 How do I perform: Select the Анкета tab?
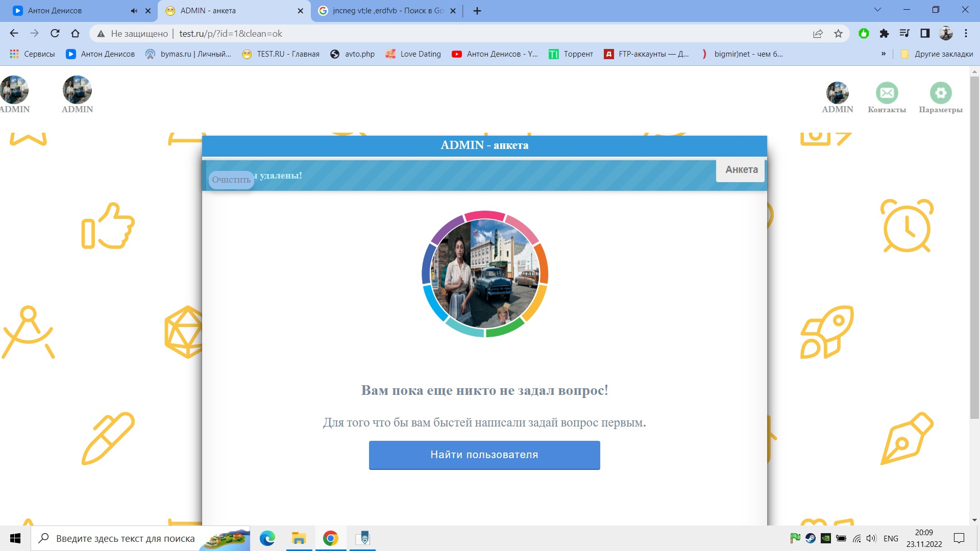741,170
